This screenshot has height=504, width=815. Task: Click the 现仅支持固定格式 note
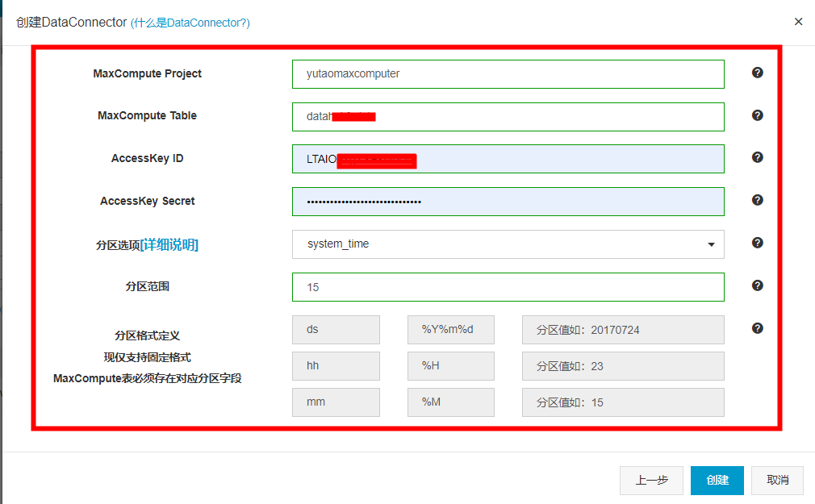pyautogui.click(x=147, y=357)
